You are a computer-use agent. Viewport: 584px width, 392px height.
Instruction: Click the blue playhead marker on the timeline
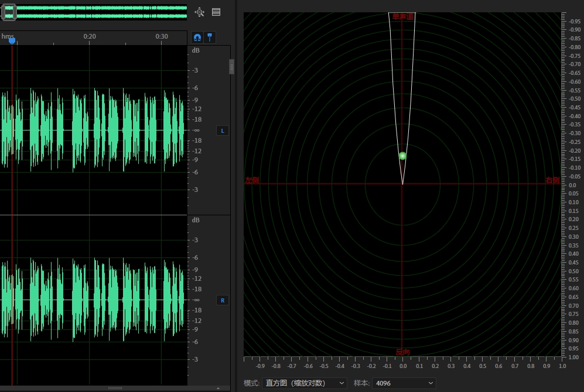pos(12,41)
